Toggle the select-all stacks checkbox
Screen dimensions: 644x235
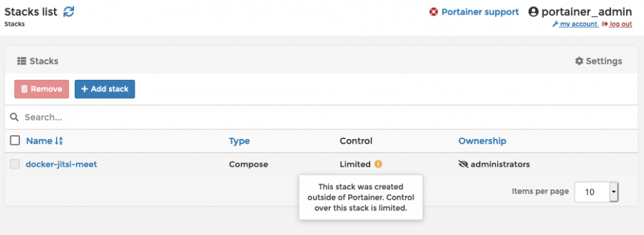coord(15,141)
